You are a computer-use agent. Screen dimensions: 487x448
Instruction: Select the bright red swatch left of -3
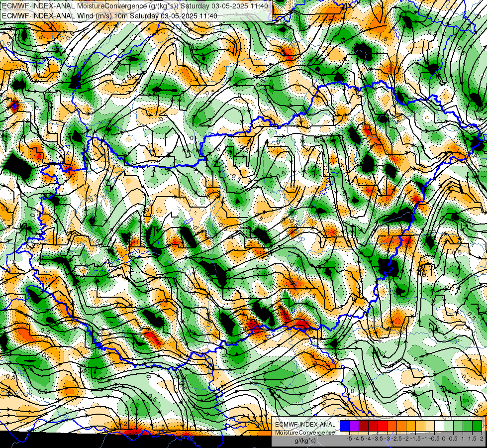[383, 426]
